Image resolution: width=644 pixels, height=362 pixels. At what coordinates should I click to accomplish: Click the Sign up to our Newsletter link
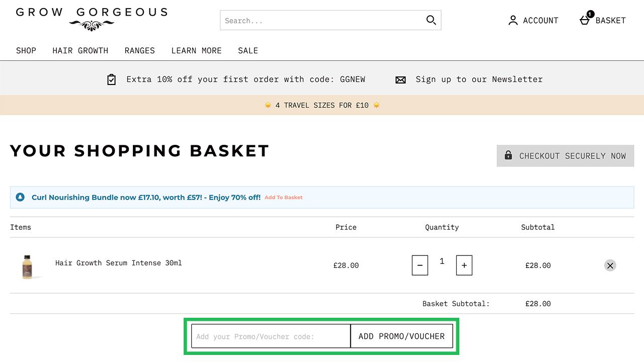(479, 79)
